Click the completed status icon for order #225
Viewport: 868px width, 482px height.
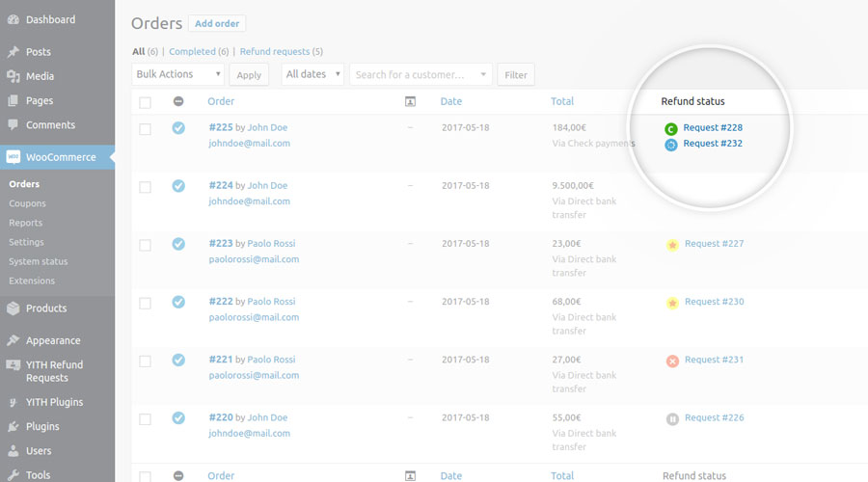point(178,127)
